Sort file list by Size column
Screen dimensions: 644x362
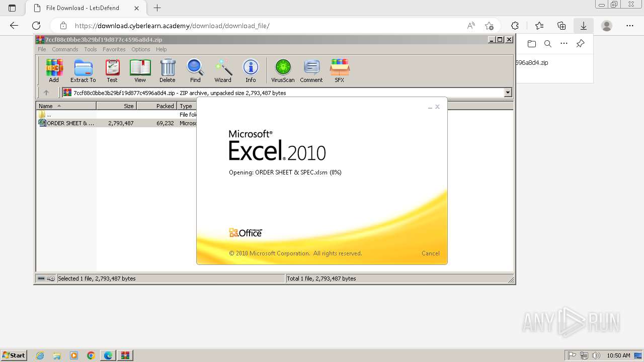116,106
